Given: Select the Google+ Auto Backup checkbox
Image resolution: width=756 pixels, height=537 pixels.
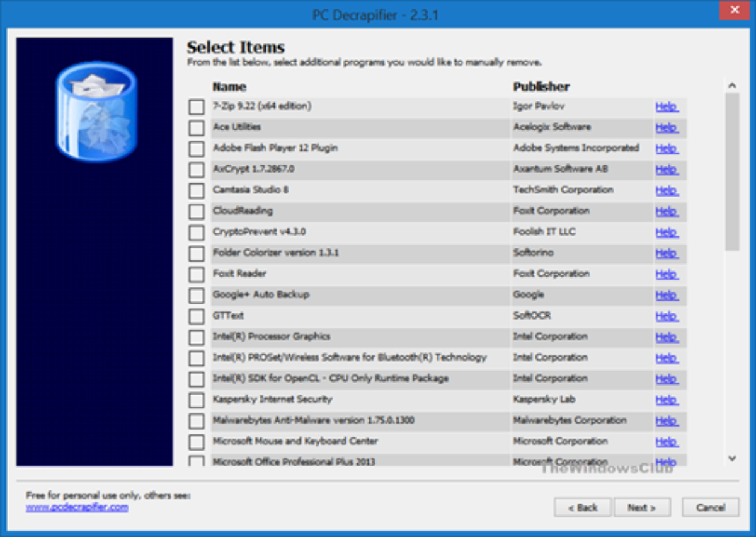Looking at the screenshot, I should click(197, 295).
